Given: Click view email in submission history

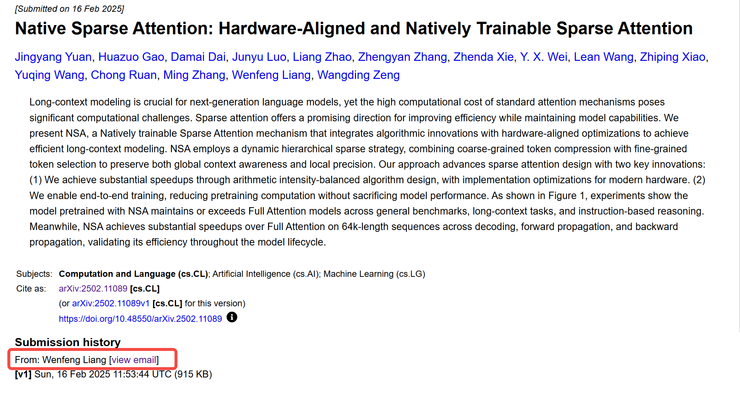Looking at the screenshot, I should point(134,360).
